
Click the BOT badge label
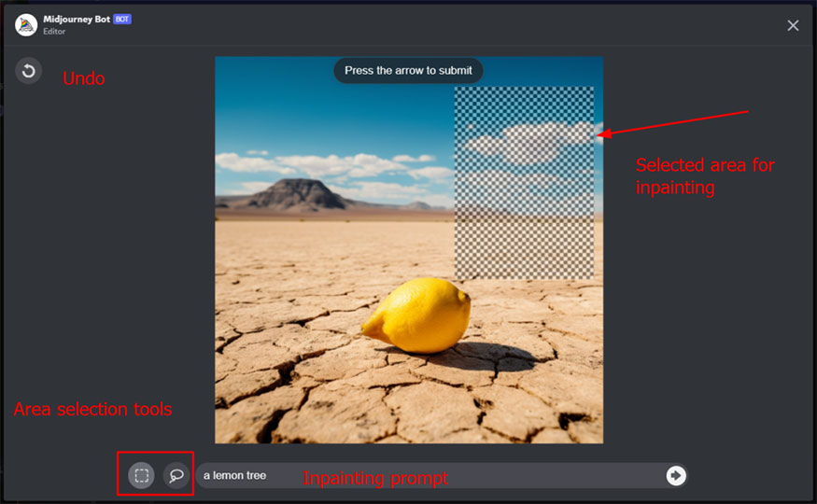122,20
